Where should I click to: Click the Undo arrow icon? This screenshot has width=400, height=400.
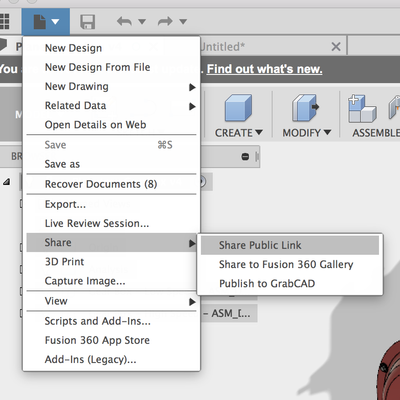point(124,22)
